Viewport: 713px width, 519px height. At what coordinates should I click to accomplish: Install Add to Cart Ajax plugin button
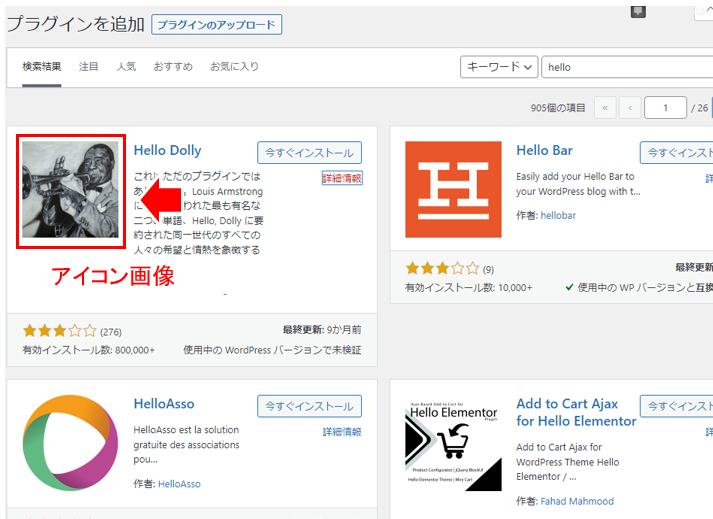(x=677, y=406)
